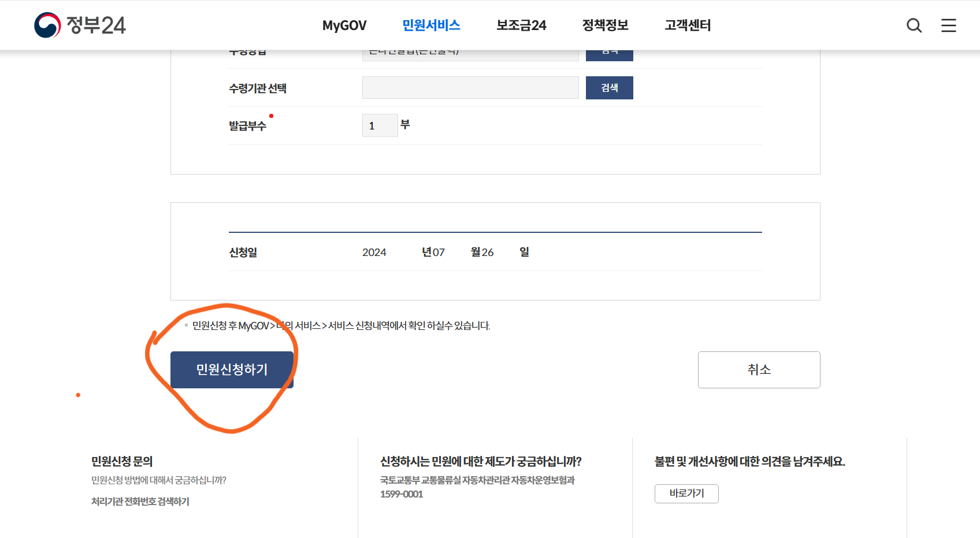Click the 불편 및 개선사항 heading
Screen dimensions: 980x538
[x=750, y=462]
